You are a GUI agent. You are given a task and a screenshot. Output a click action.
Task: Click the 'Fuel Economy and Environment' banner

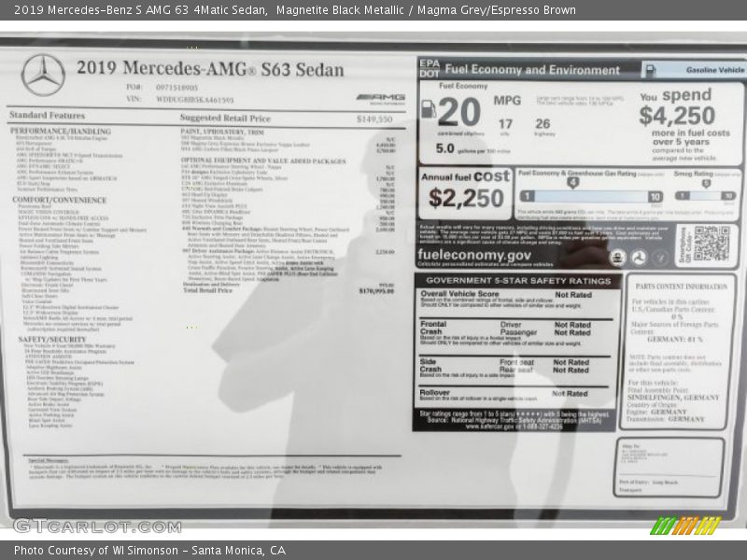pyautogui.click(x=532, y=70)
